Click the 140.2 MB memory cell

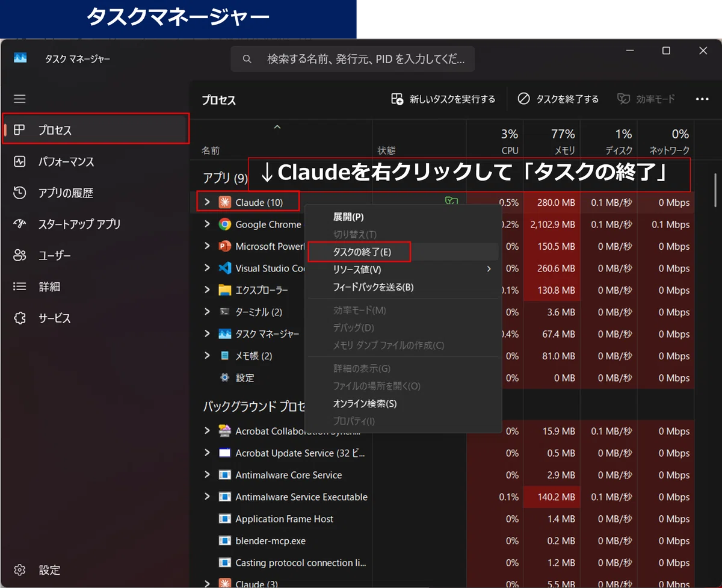coord(552,497)
